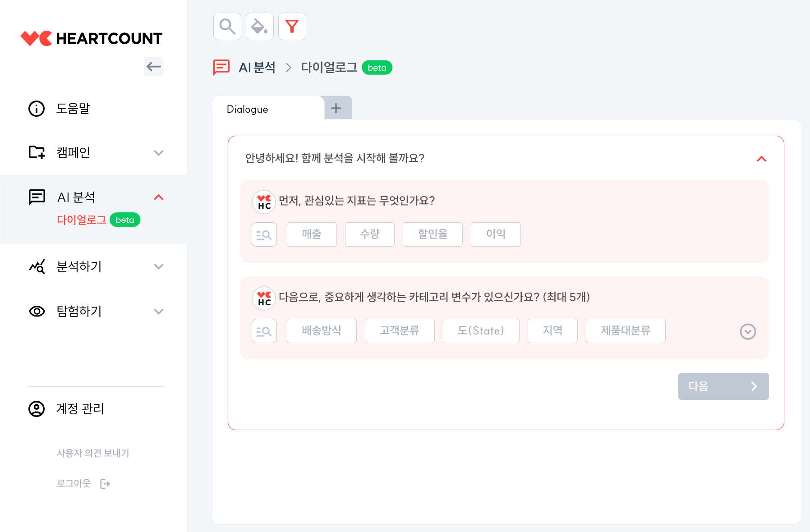
Task: Click the 카테고리 변수 question text
Action: 434,297
